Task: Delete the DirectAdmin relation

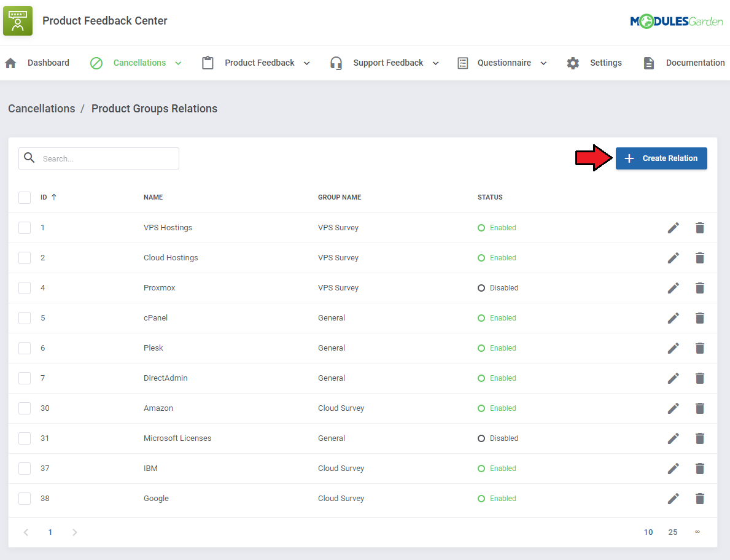Action: click(699, 378)
